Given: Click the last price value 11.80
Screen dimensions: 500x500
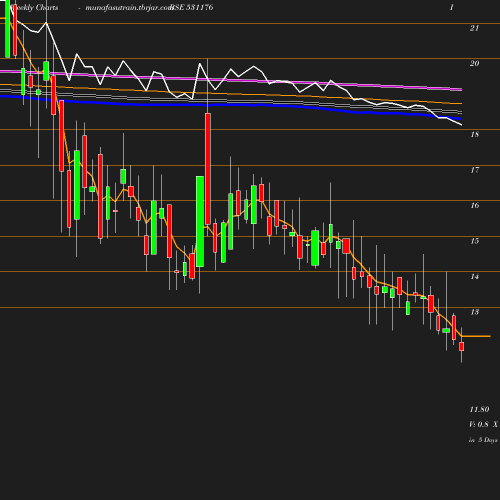Looking at the screenshot, I should click(479, 409).
